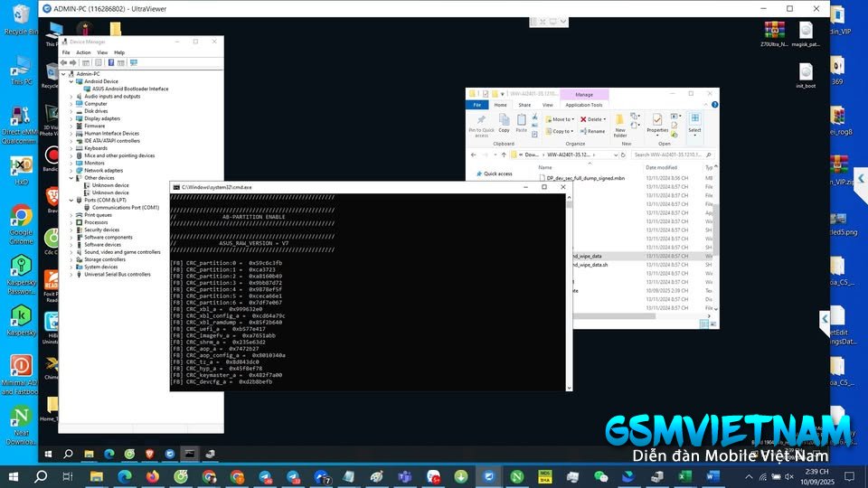Open the Google Chrome desktop shortcut
The width and height of the screenshot is (868, 488).
point(21,225)
